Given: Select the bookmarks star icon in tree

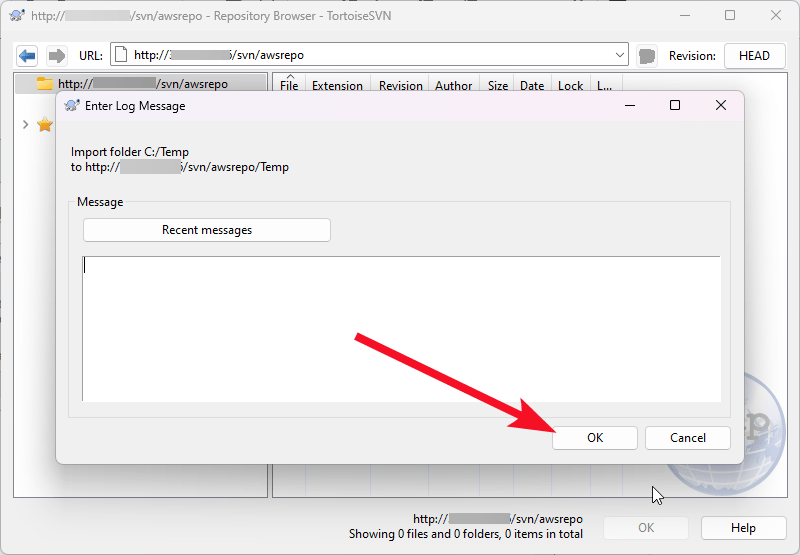Looking at the screenshot, I should pyautogui.click(x=44, y=125).
